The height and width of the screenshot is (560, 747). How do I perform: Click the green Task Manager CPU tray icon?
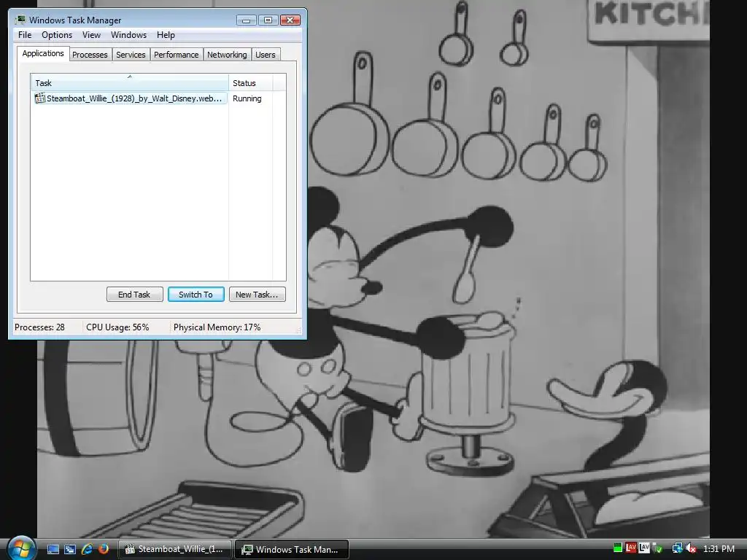[x=618, y=548]
